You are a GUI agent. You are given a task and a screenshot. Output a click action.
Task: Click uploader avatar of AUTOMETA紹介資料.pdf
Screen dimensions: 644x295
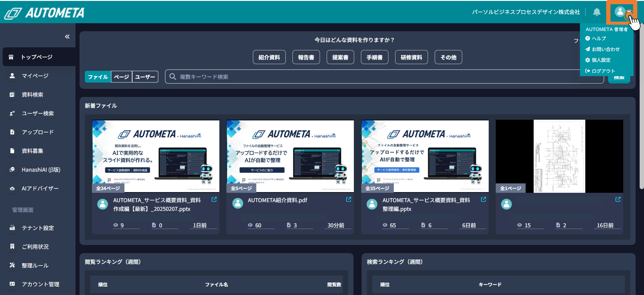tap(238, 204)
